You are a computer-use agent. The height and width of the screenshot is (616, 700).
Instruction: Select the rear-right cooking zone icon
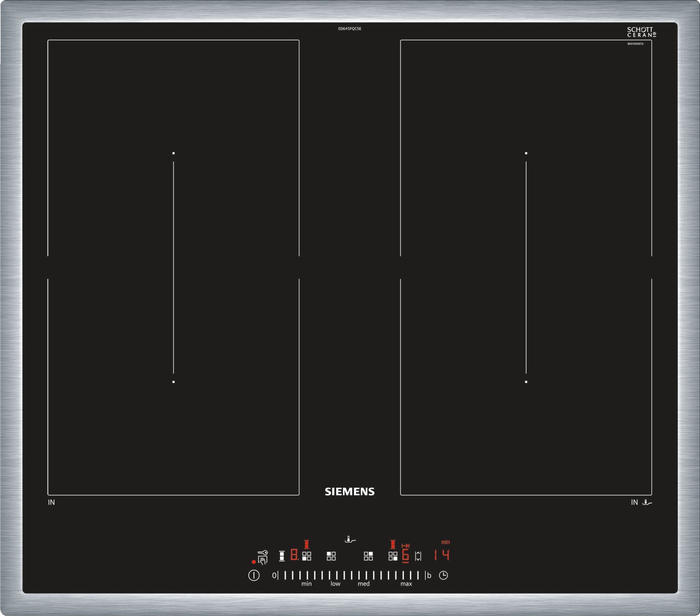[368, 556]
